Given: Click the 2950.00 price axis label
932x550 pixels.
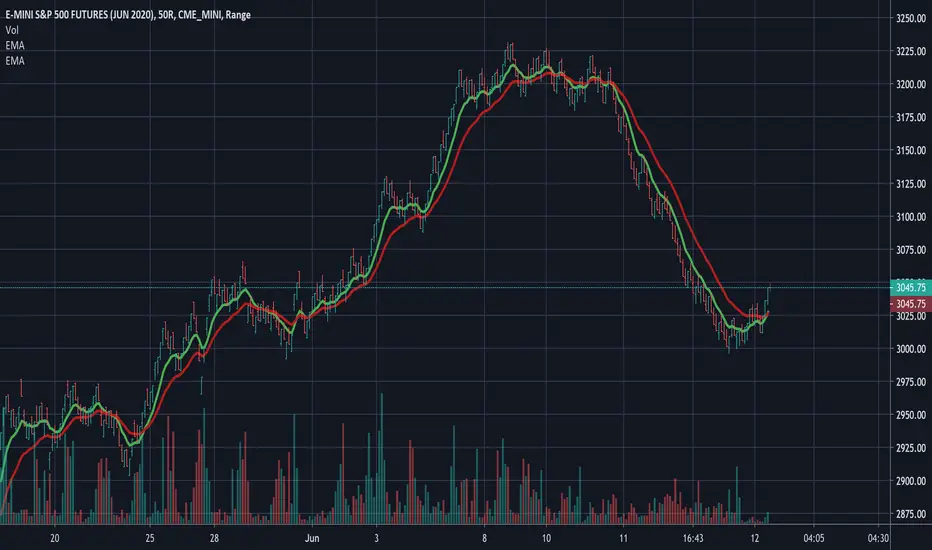Looking at the screenshot, I should (x=911, y=415).
